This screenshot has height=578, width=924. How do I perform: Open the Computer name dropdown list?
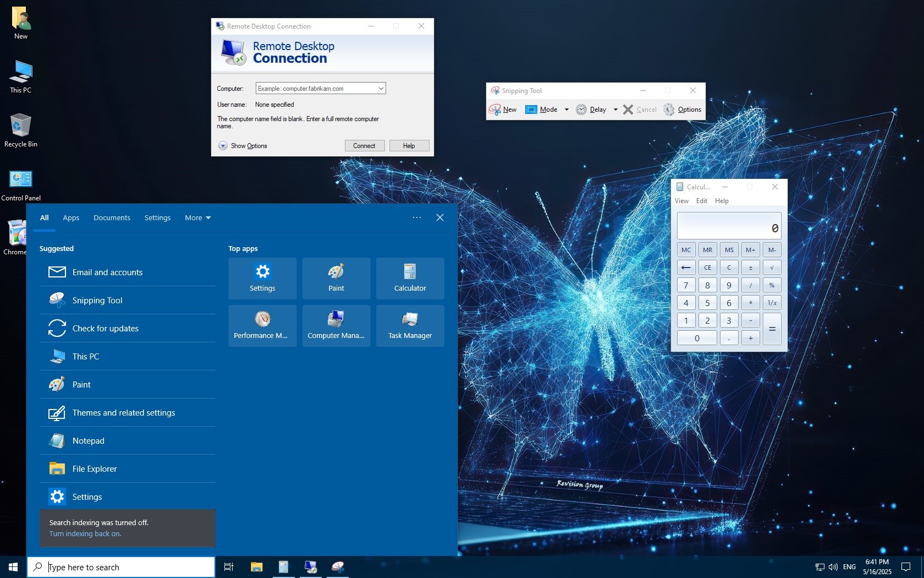click(x=381, y=89)
